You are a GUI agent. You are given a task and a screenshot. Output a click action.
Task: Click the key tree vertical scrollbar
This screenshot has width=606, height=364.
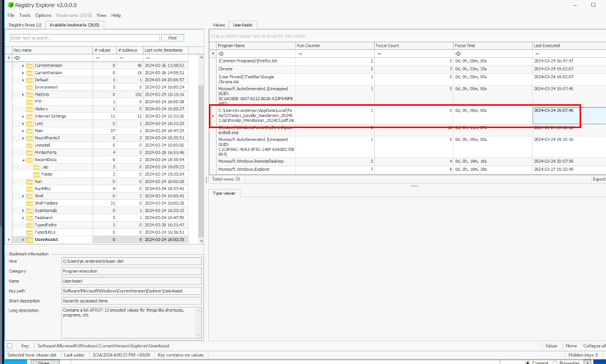click(200, 153)
